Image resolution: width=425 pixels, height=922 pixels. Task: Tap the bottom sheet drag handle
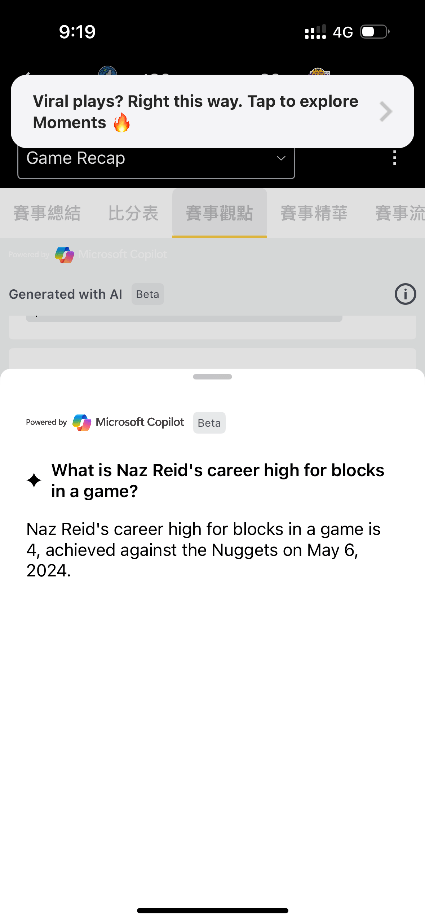point(212,376)
